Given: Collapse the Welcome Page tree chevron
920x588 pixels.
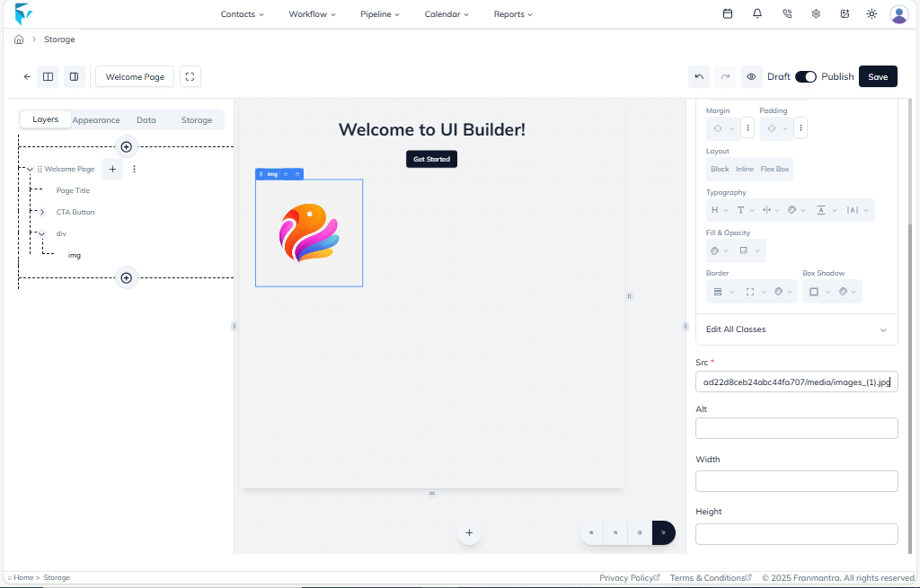Looking at the screenshot, I should pos(29,169).
